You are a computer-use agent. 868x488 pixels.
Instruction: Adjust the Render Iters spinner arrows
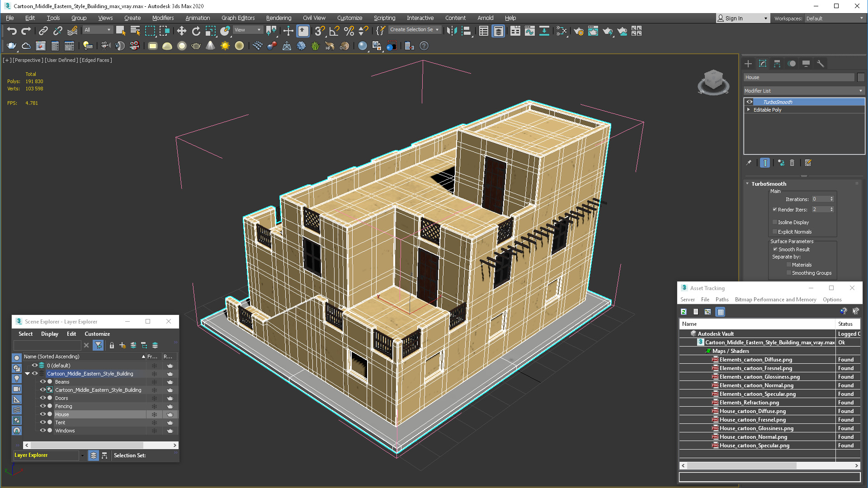click(x=831, y=210)
